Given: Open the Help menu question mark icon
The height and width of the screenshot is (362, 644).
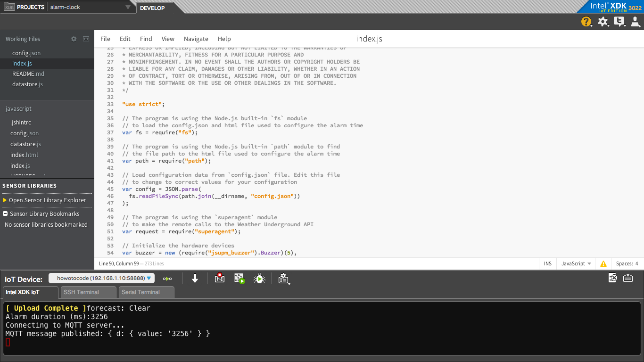Looking at the screenshot, I should coord(586,21).
